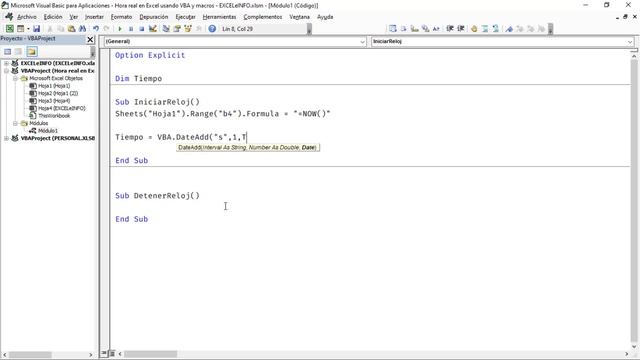Undo the last edit with Undo arrow
640x360 pixels.
tap(96, 29)
